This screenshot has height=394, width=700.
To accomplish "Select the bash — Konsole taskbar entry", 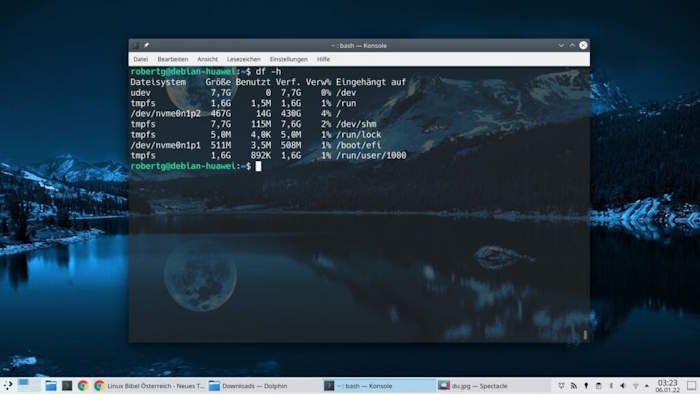I will [379, 386].
